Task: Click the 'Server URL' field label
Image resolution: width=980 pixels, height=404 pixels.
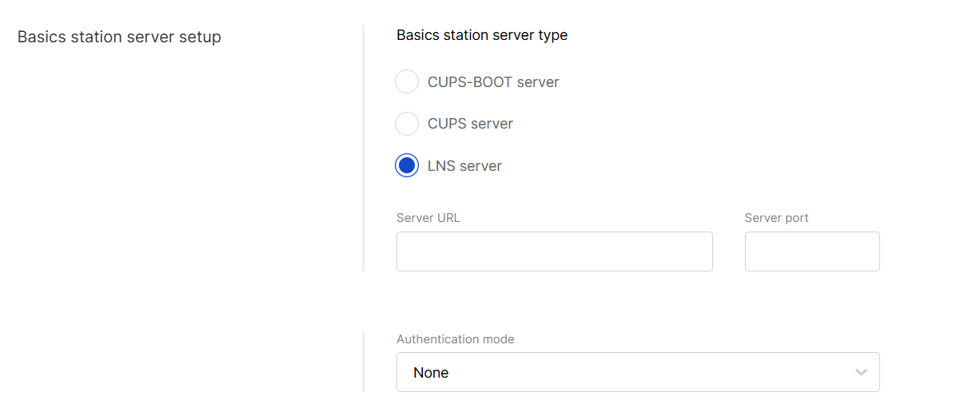Action: click(x=428, y=218)
